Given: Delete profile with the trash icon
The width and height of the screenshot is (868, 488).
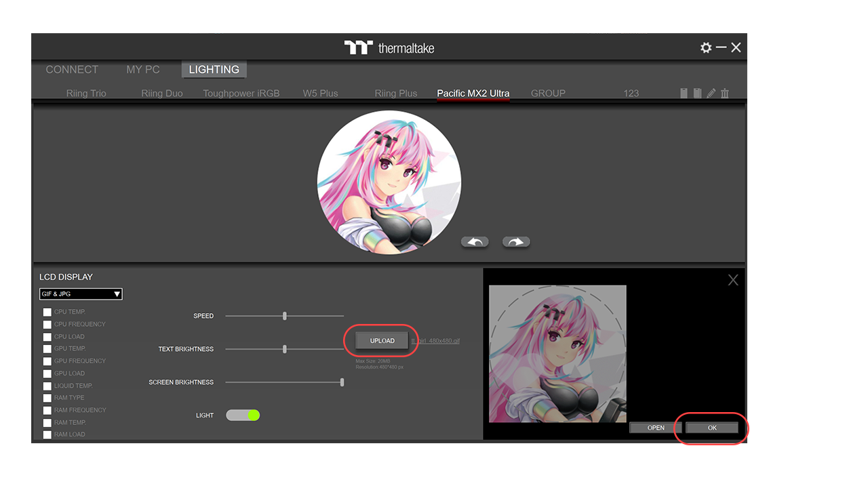Looking at the screenshot, I should pos(725,94).
